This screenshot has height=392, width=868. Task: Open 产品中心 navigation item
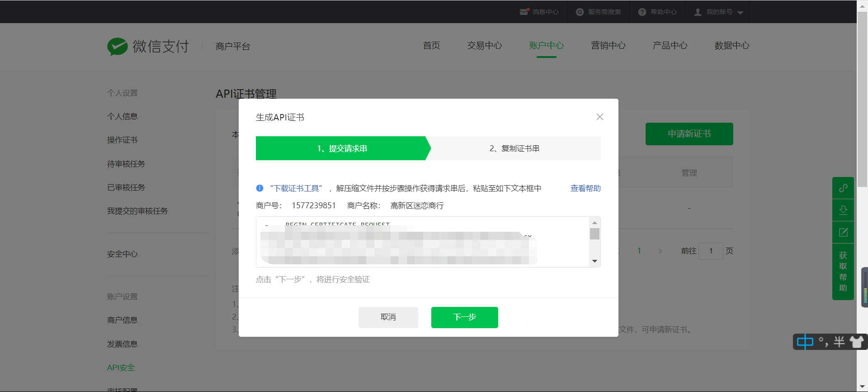(670, 46)
